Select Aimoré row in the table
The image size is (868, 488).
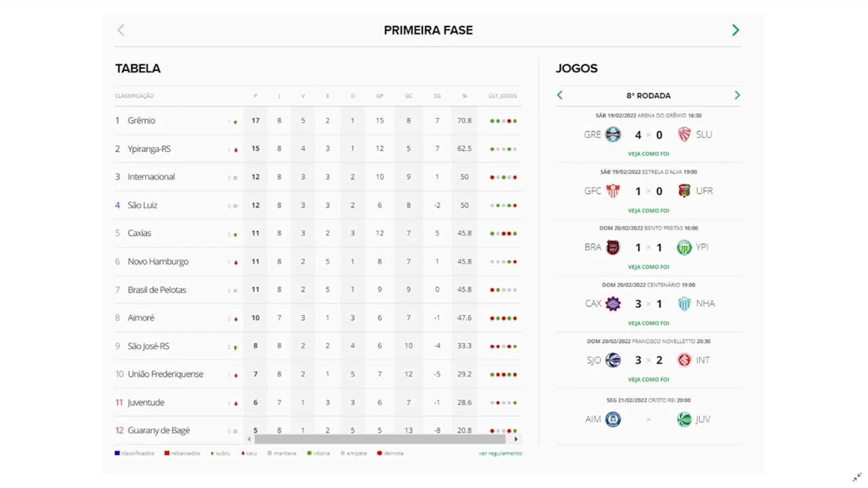pyautogui.click(x=318, y=318)
